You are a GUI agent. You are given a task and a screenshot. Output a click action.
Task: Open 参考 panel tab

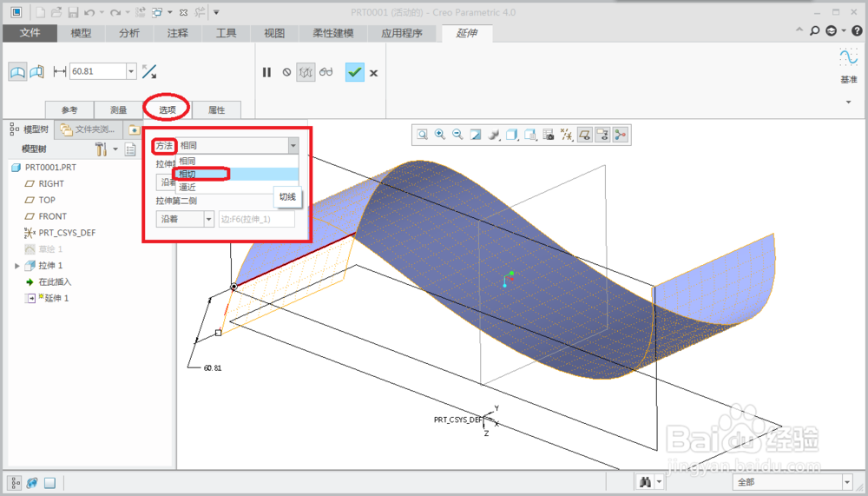(x=69, y=109)
